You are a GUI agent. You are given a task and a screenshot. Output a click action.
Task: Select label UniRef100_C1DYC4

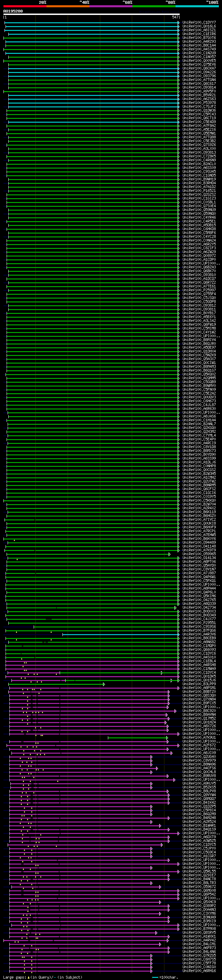[199, 673]
